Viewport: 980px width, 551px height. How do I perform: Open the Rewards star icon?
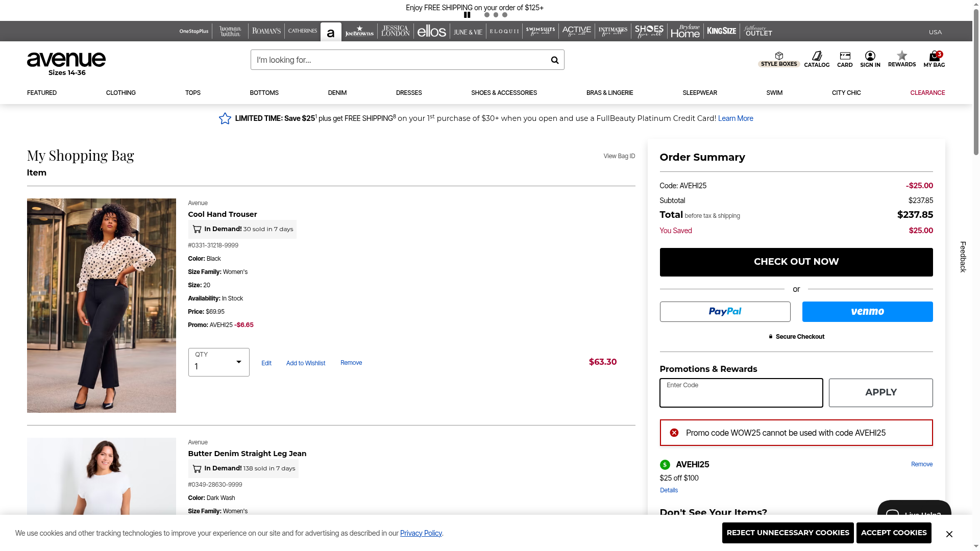click(902, 59)
